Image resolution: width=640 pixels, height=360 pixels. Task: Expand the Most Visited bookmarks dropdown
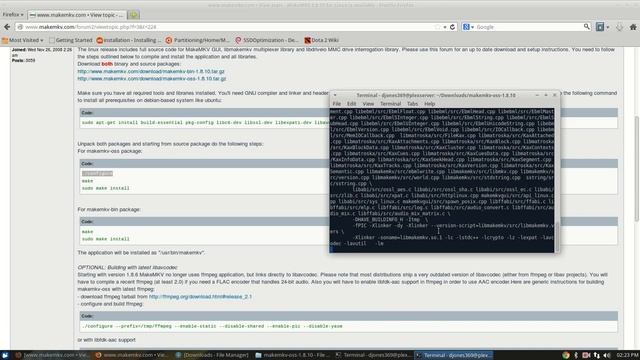[x=22, y=40]
